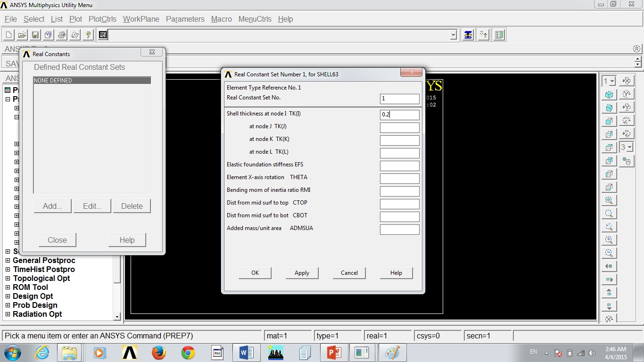The height and width of the screenshot is (362, 644).
Task: Click the Oblique View icon
Action: tap(609, 108)
